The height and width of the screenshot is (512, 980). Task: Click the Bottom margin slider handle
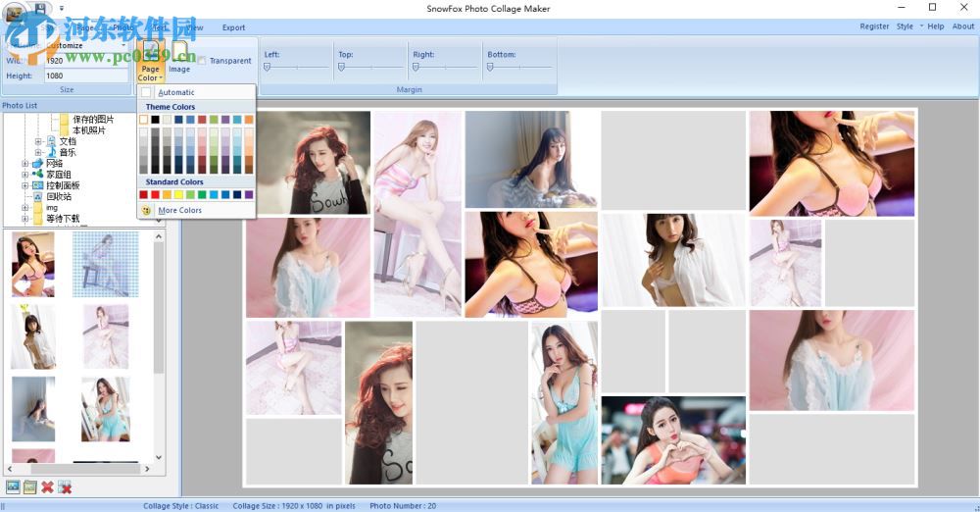pyautogui.click(x=490, y=68)
